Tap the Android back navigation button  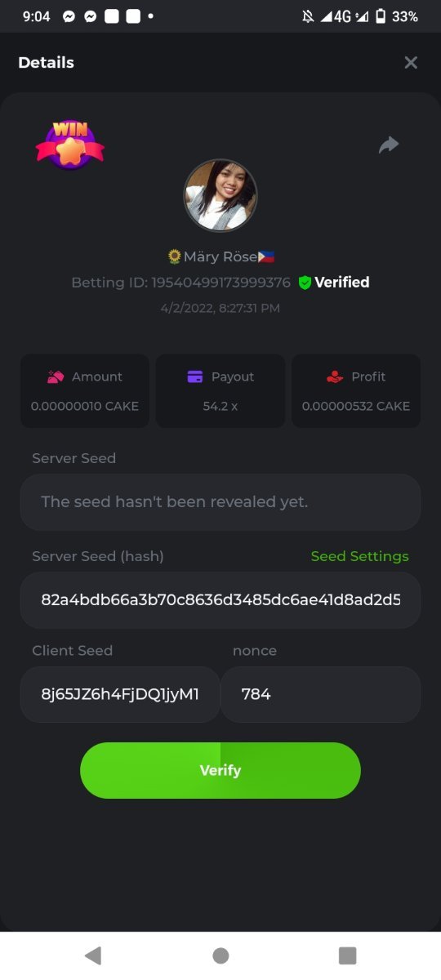tap(93, 955)
